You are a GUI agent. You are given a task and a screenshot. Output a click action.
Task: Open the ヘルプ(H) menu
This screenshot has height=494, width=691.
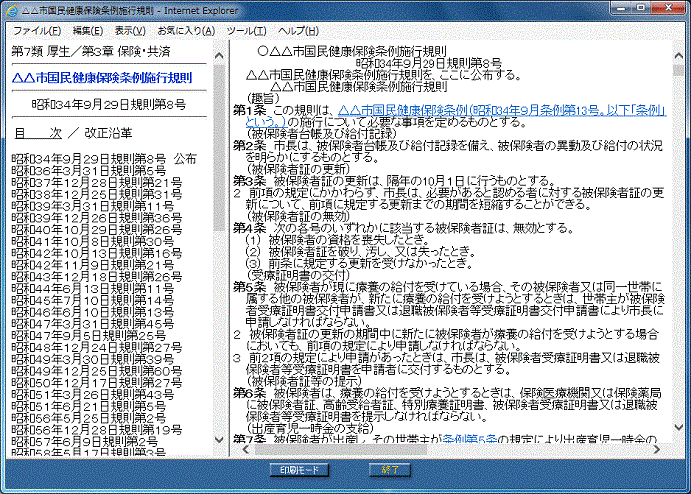pyautogui.click(x=297, y=31)
